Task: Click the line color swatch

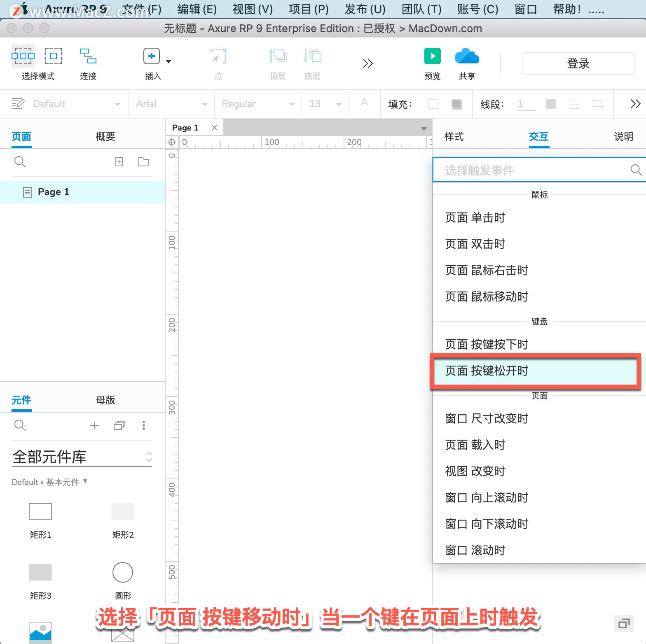Action: coord(551,104)
